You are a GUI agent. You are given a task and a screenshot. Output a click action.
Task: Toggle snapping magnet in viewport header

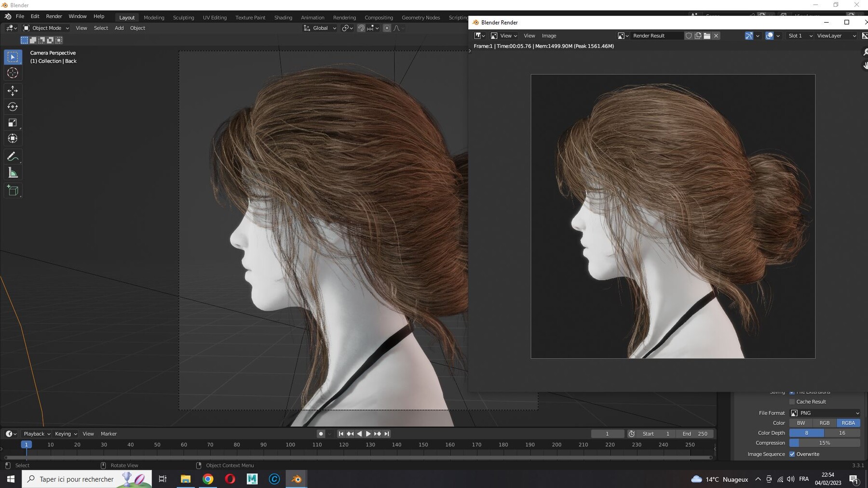click(361, 28)
